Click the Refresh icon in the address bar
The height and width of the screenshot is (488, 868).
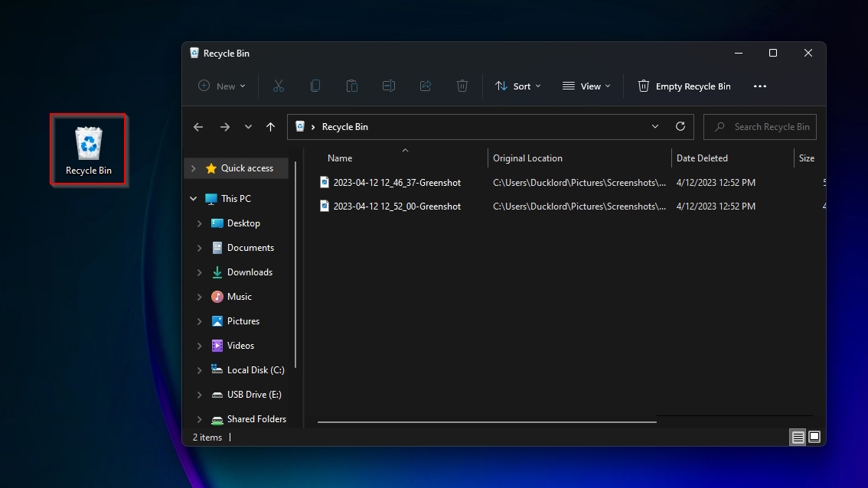pos(680,126)
